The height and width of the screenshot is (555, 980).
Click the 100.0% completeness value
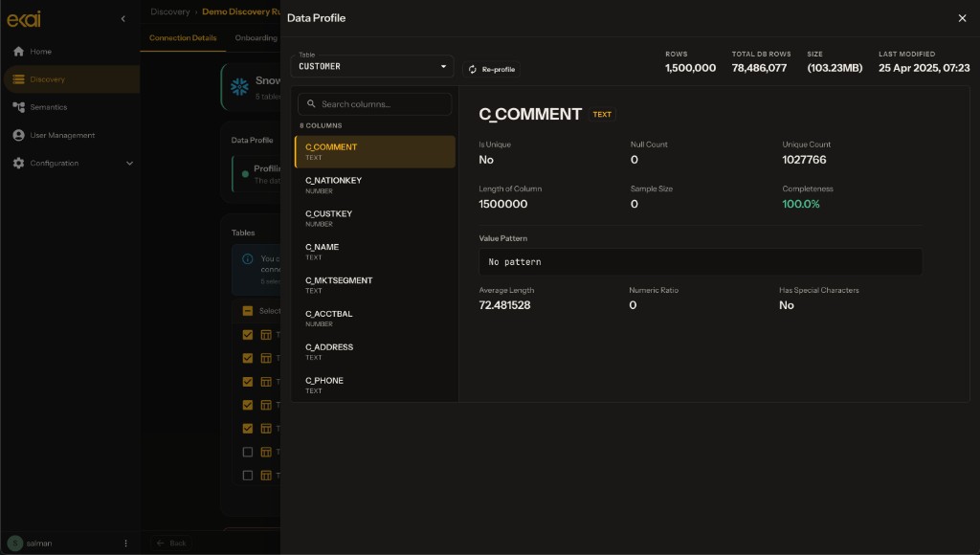(801, 205)
